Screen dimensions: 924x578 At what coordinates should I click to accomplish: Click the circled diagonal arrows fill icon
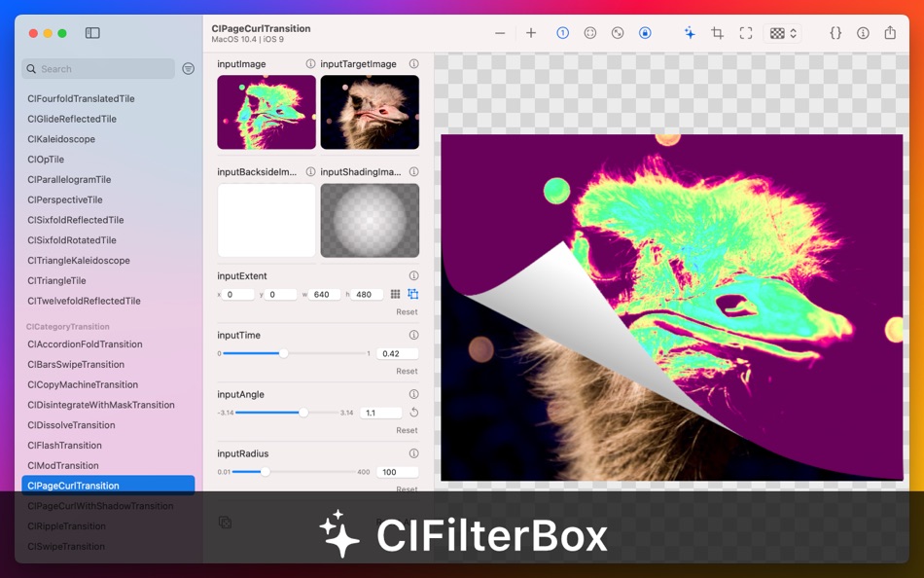point(618,33)
